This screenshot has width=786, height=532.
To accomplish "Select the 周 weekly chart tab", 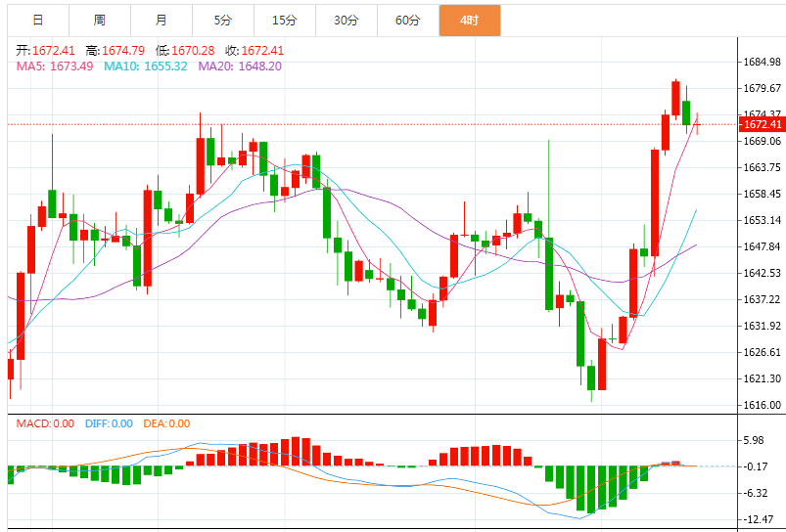I will 100,21.
